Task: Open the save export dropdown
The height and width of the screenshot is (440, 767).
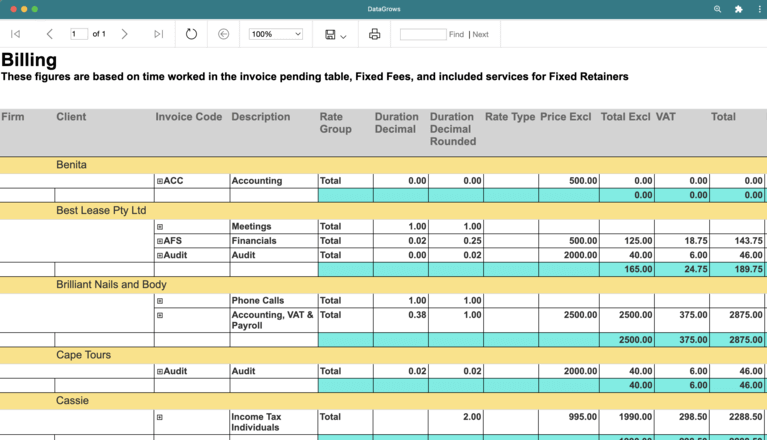Action: point(335,35)
